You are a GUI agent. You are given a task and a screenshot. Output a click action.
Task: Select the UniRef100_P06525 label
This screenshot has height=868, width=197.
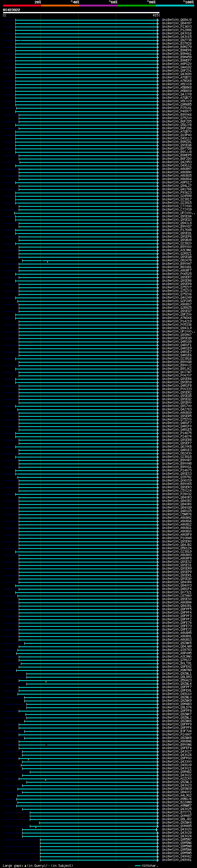[176, 274]
